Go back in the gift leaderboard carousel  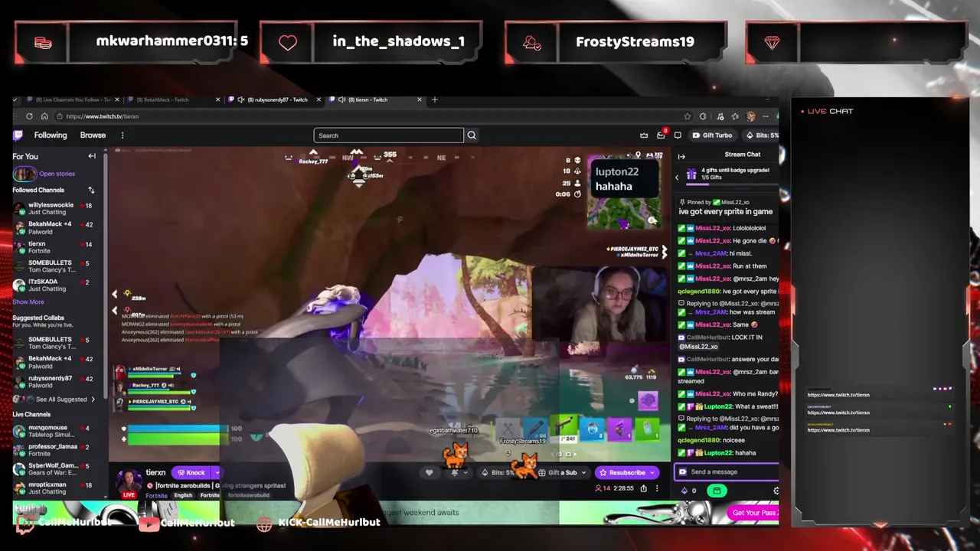coord(677,177)
